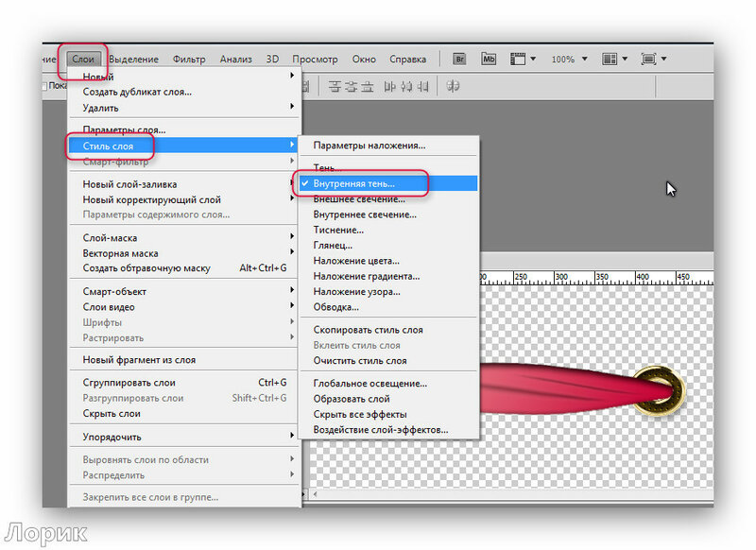Choose Создать дубликат слоя
This screenshot has height=550, width=756.
(183, 92)
